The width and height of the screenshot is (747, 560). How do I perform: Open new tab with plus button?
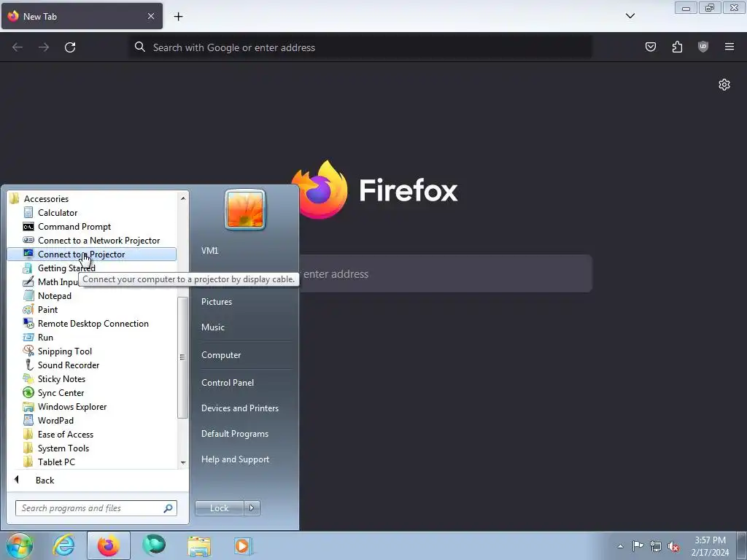coord(178,16)
